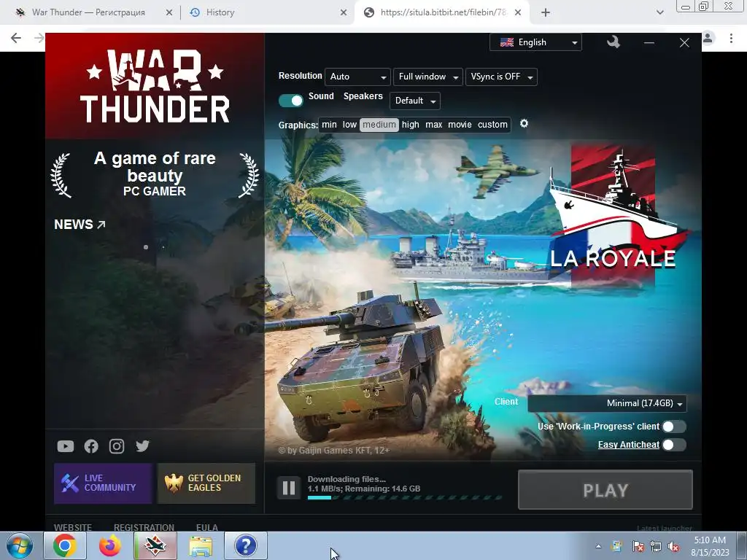This screenshot has width=747, height=560.
Task: Open the REGISTRATION footer link
Action: click(144, 527)
